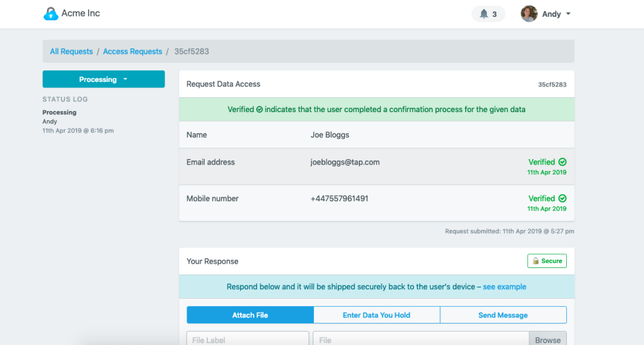Click the lock icon in Secure badge
The image size is (644, 345).
[535, 261]
